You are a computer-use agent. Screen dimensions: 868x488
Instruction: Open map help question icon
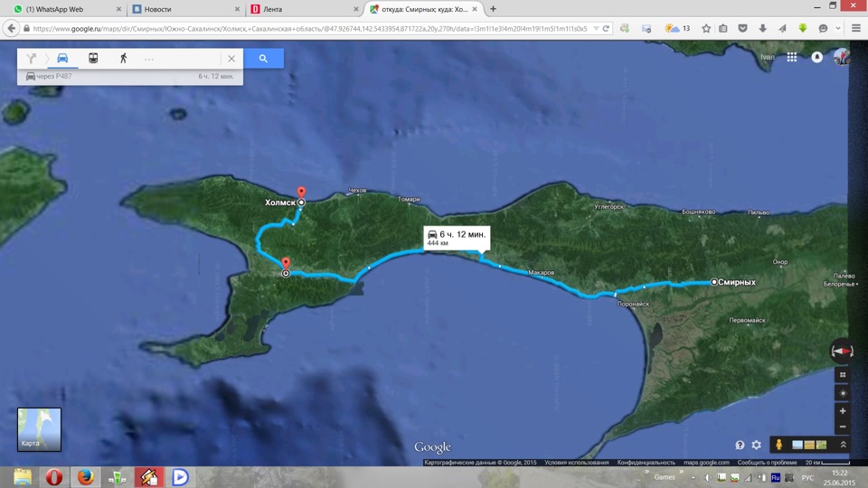[740, 445]
